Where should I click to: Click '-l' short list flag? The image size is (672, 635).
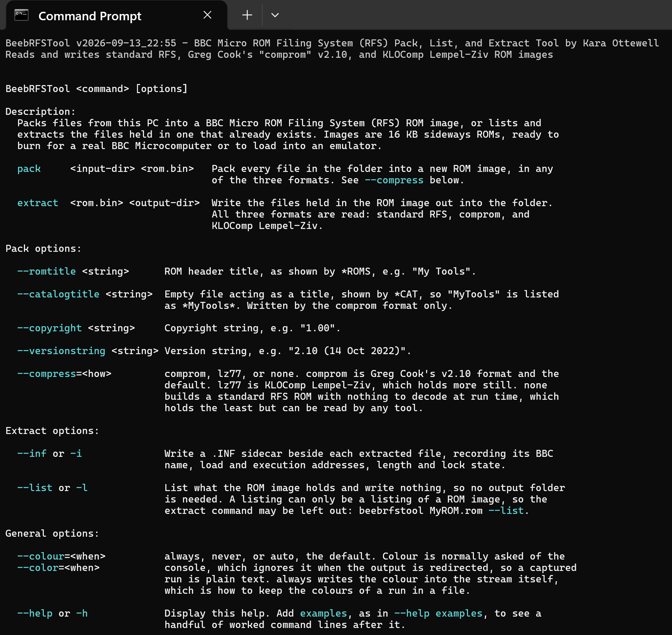[82, 488]
